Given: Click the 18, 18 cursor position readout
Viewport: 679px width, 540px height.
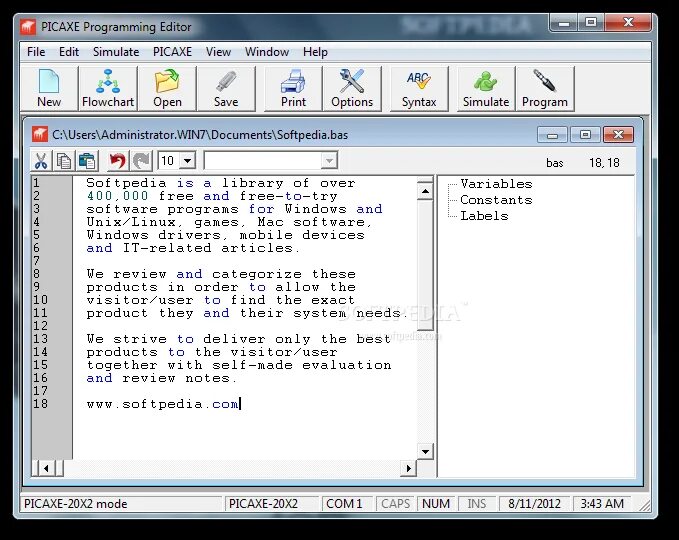Looking at the screenshot, I should tap(604, 163).
